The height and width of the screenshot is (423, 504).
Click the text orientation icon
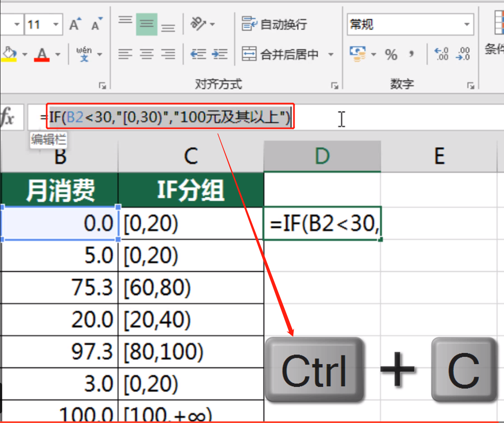pyautogui.click(x=198, y=24)
